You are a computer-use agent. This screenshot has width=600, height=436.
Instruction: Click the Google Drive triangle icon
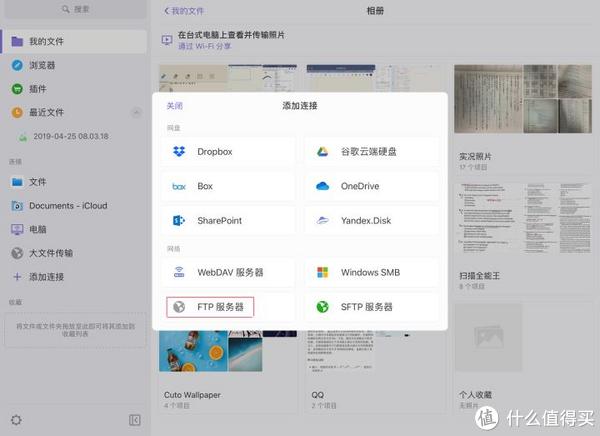tap(323, 152)
